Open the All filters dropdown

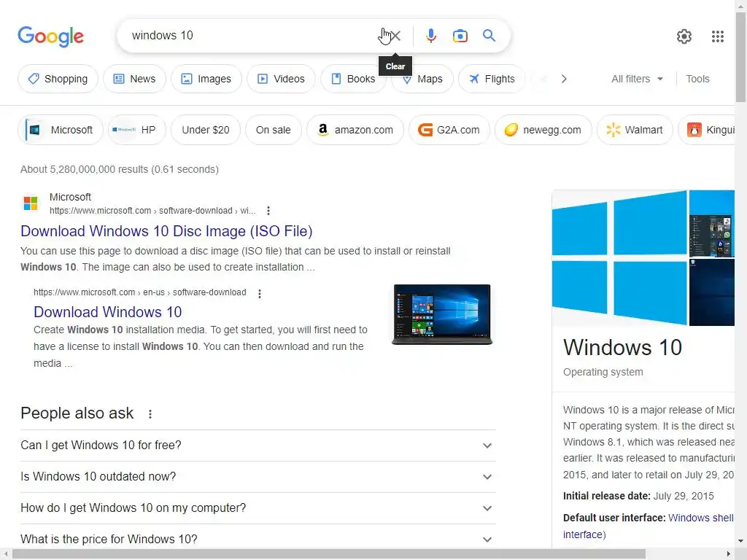click(x=637, y=79)
